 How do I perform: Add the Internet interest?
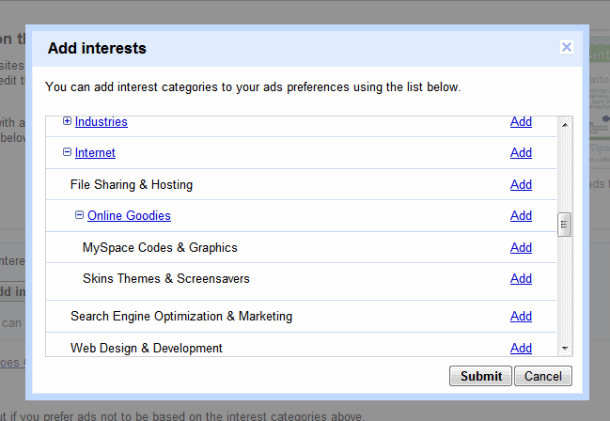(520, 153)
